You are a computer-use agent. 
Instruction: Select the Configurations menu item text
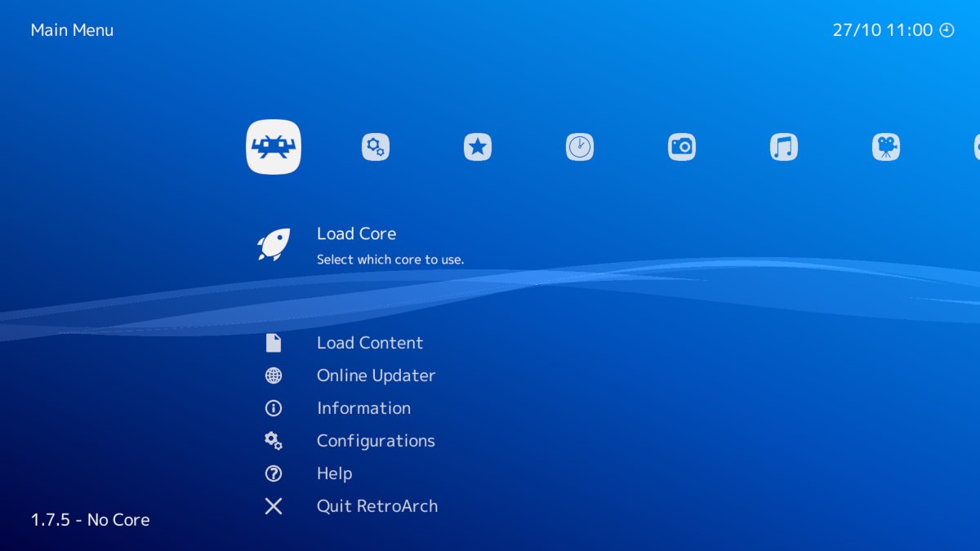pyautogui.click(x=376, y=441)
